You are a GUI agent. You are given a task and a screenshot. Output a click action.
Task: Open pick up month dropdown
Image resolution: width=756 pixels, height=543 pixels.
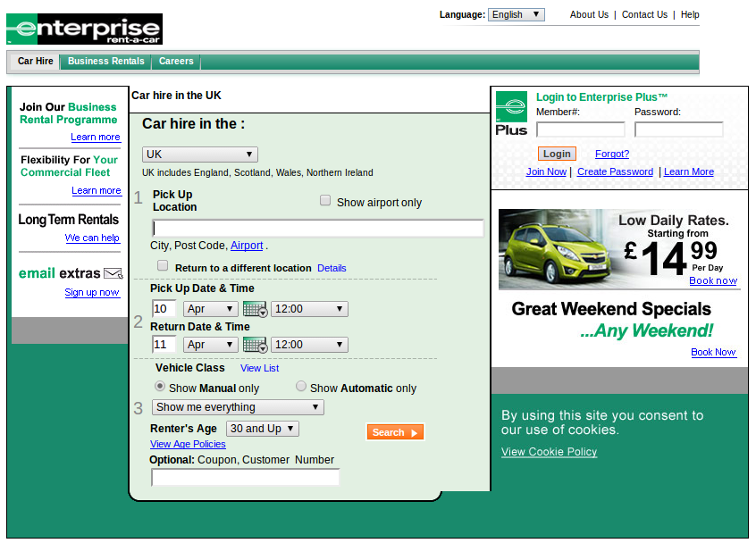pos(211,309)
